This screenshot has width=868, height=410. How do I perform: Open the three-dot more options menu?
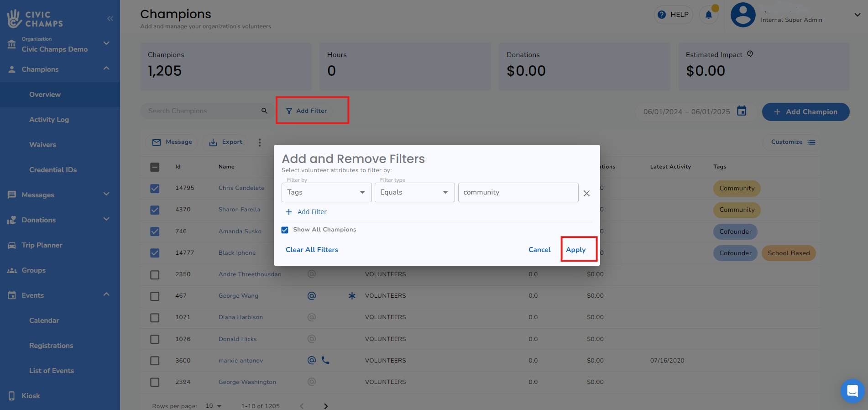(x=260, y=142)
